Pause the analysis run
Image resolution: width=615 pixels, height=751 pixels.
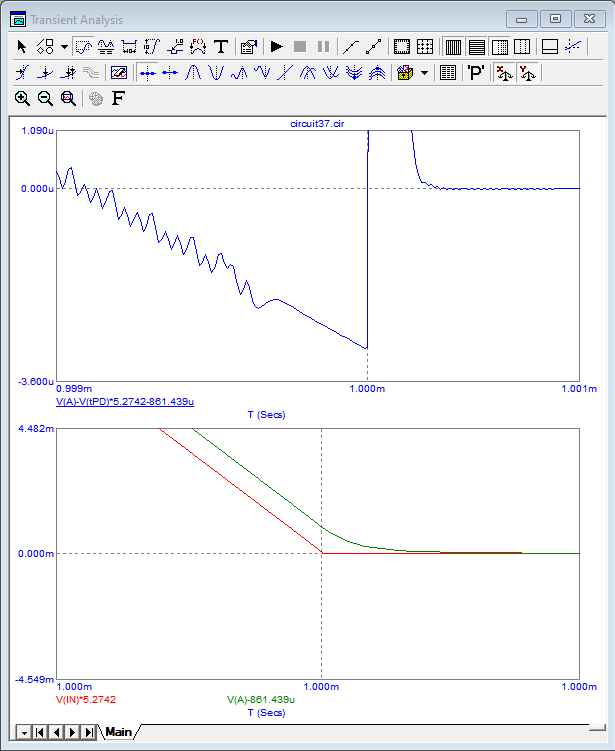[323, 46]
